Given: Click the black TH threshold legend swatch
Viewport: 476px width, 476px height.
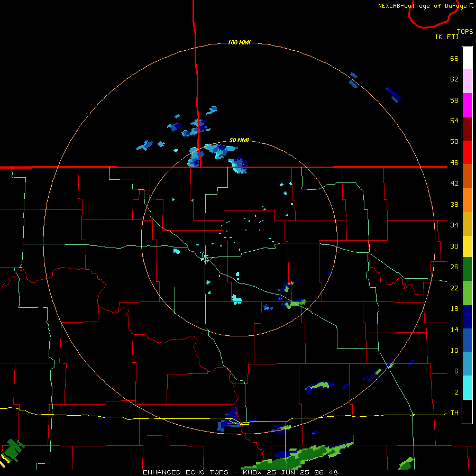Looking at the screenshot, I should point(467,411).
